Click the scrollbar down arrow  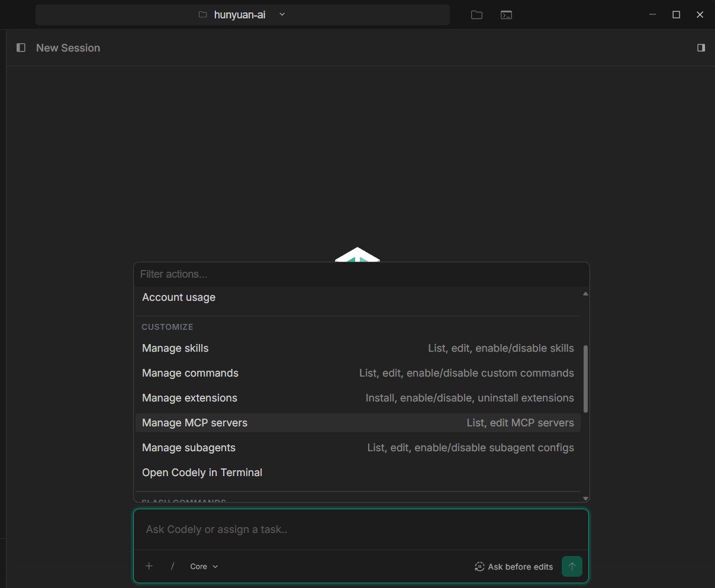coord(585,499)
